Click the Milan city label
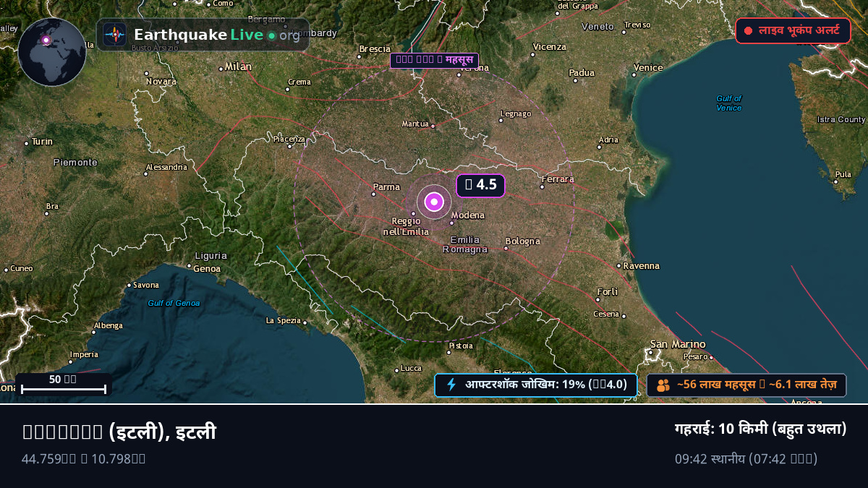 click(238, 67)
